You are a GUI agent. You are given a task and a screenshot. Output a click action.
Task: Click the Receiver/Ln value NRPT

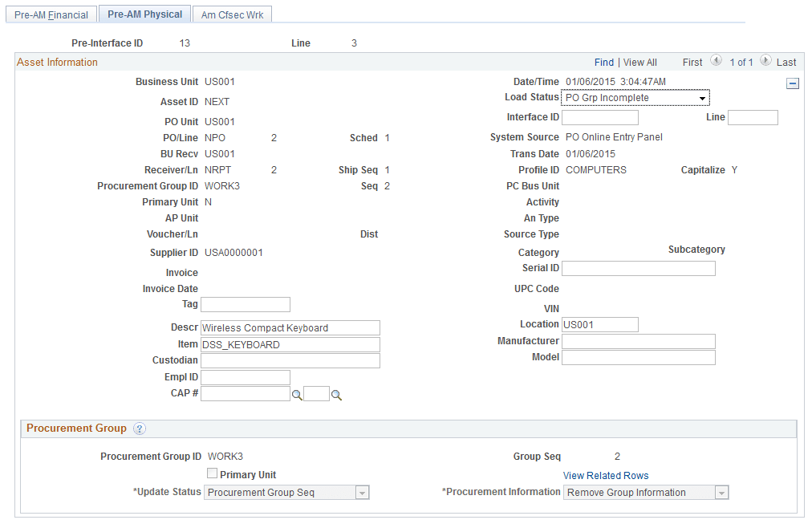(x=218, y=170)
